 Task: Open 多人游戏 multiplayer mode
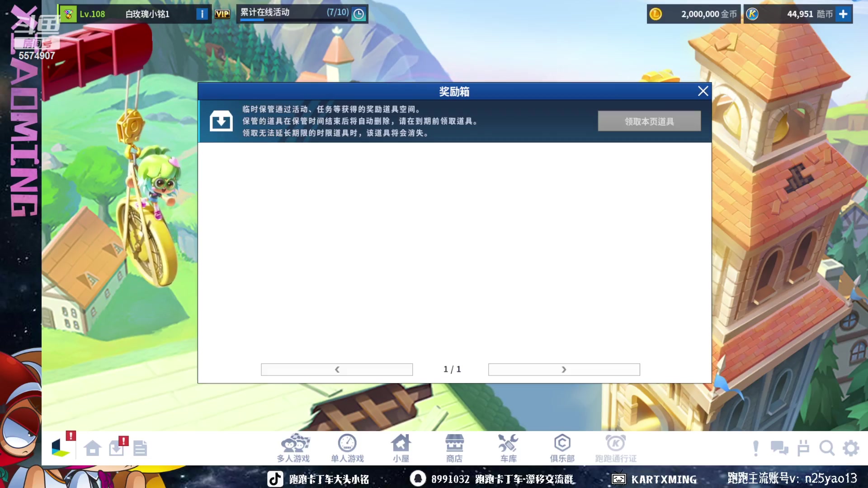294,448
